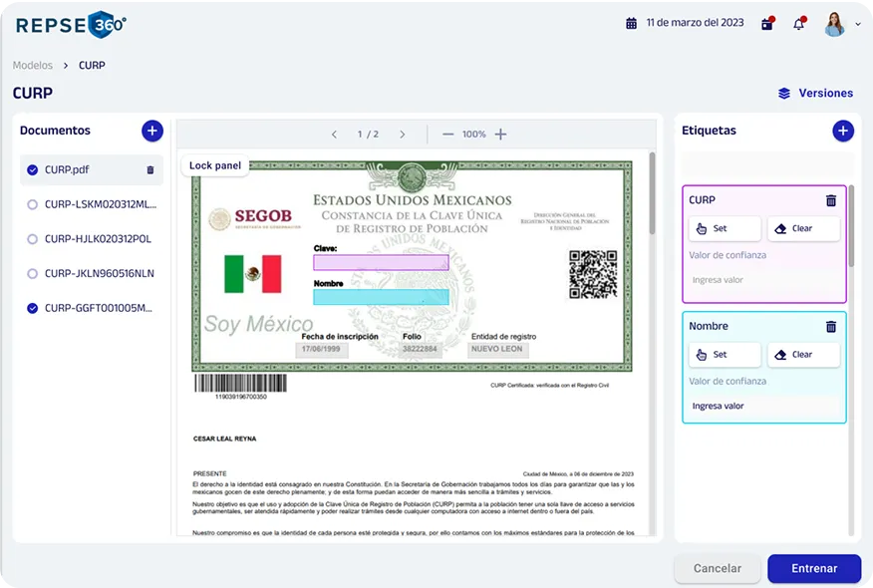Screen dimensions: 873x588
Task: Click the CURP breadcrumb item
Action: pos(92,65)
